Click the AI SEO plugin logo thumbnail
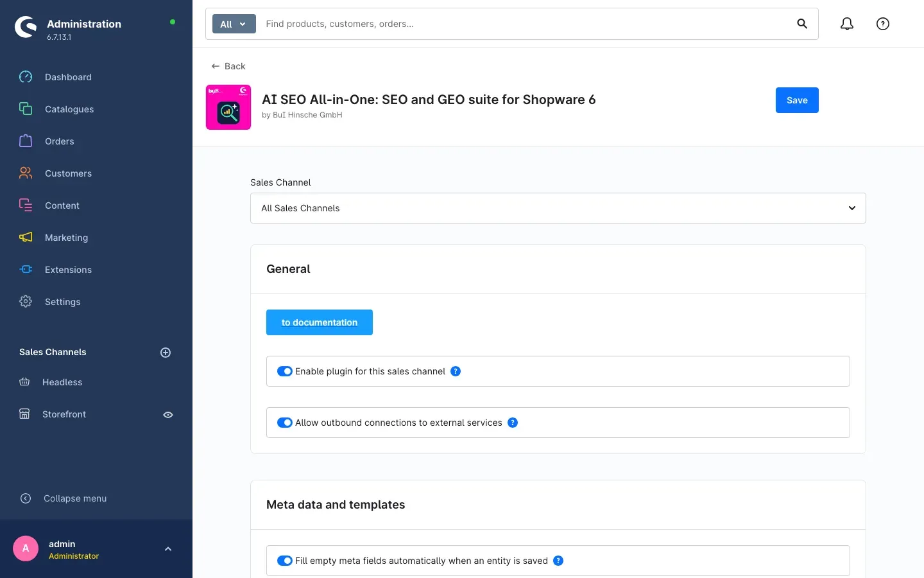The height and width of the screenshot is (578, 924). 228,107
